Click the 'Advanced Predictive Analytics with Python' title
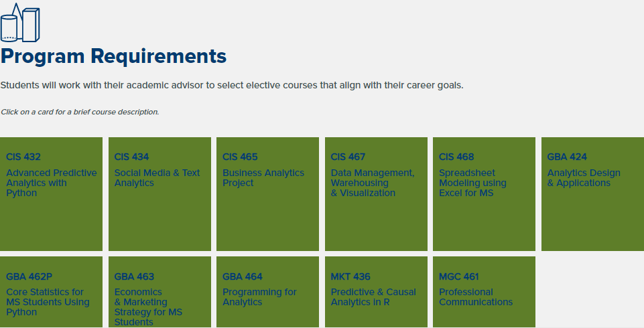This screenshot has width=644, height=328. click(52, 183)
